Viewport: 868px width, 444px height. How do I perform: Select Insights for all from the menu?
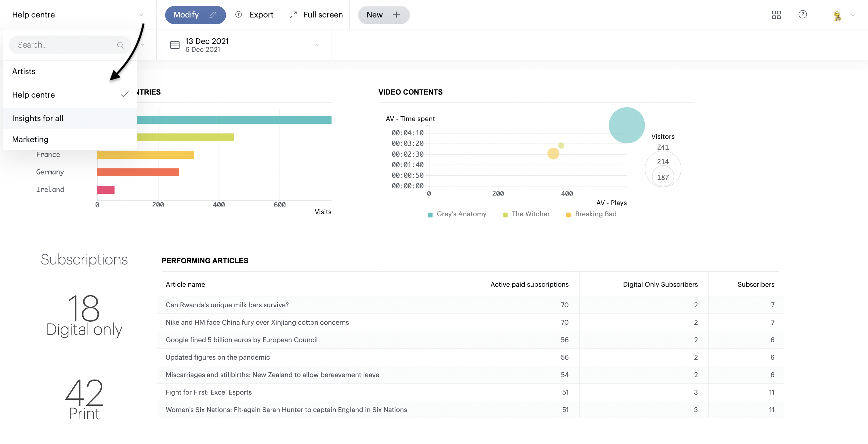[37, 118]
